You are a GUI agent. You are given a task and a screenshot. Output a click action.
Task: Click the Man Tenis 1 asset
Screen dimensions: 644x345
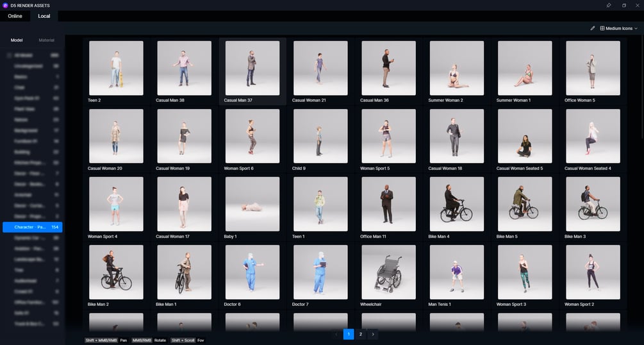pyautogui.click(x=457, y=273)
